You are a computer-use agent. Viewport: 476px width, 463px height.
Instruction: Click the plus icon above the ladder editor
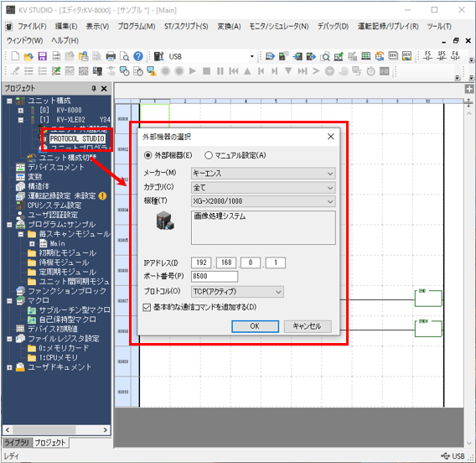coord(469,89)
